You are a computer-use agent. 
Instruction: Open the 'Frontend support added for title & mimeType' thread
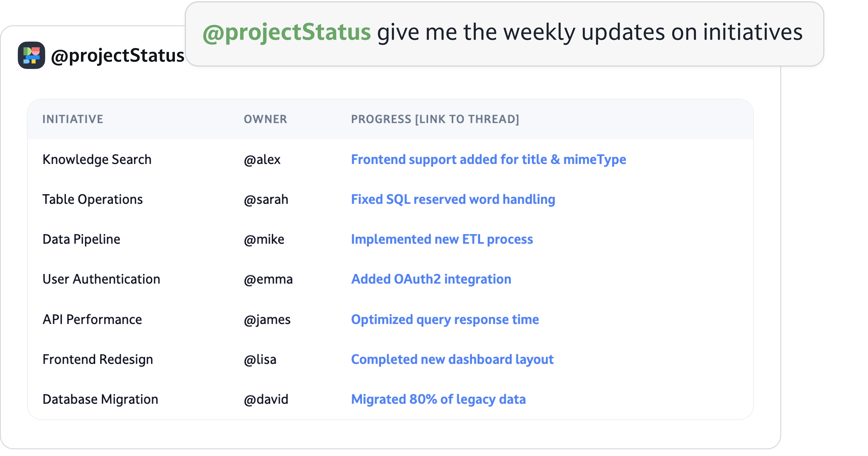(488, 159)
